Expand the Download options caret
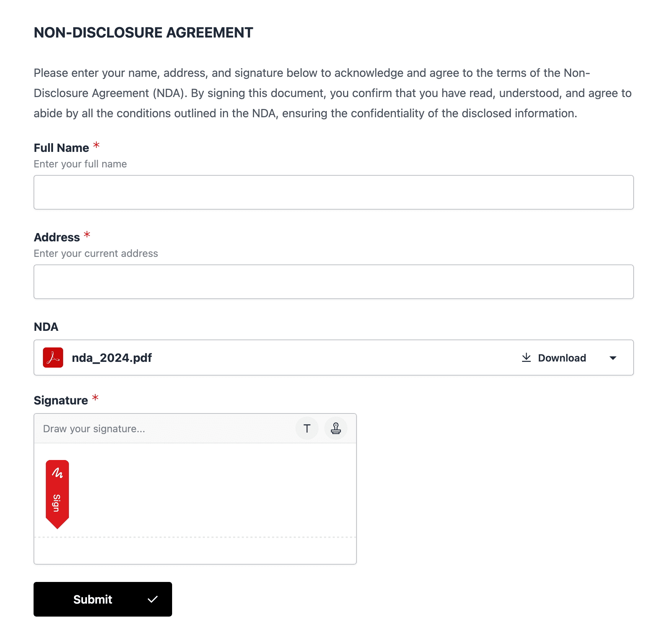 coord(613,358)
